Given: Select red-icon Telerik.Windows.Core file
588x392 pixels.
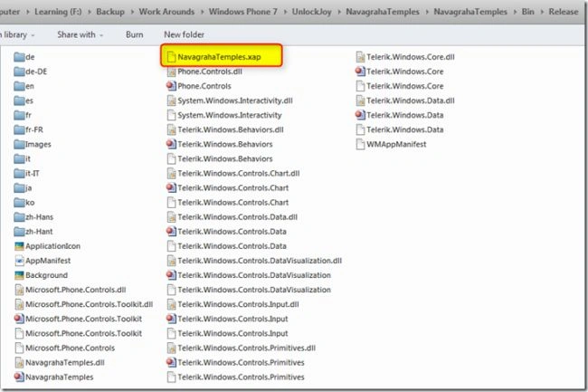Looking at the screenshot, I should [x=399, y=72].
